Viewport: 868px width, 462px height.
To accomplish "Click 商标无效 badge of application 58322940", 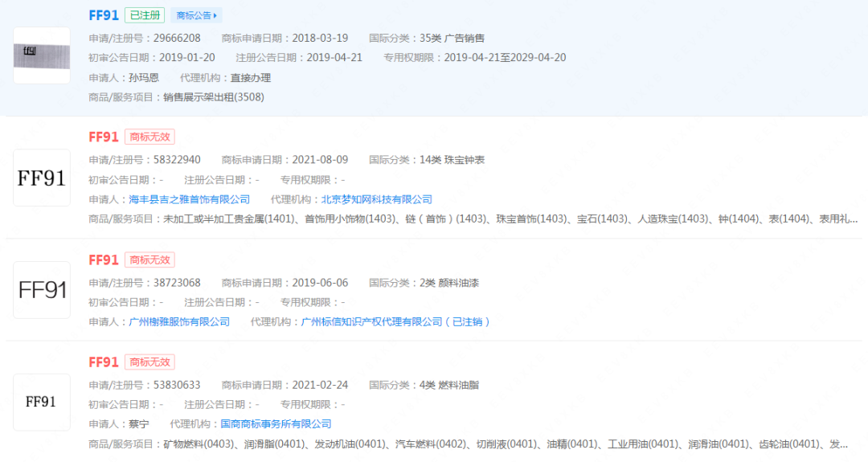I will tap(149, 137).
